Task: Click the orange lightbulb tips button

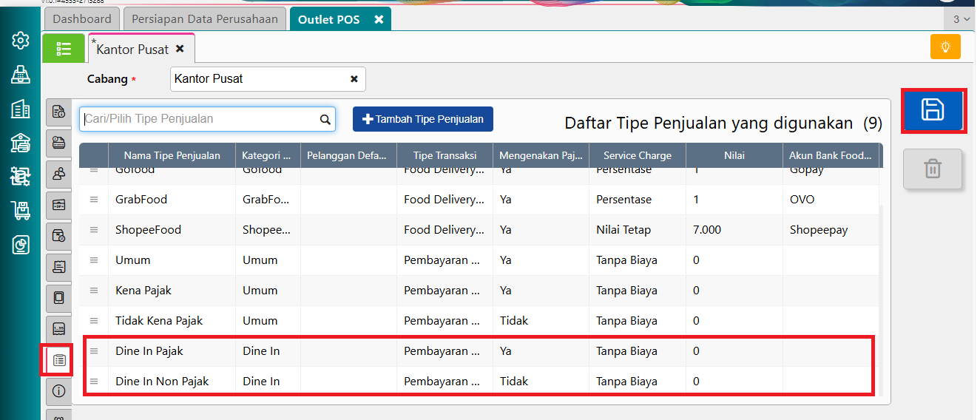Action: coord(945,46)
